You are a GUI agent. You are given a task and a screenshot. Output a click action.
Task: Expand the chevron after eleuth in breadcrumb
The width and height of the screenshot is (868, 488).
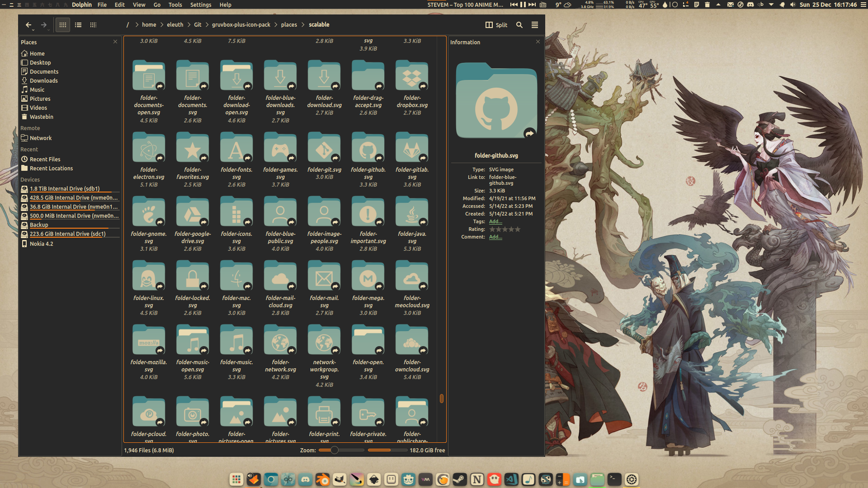(x=189, y=25)
